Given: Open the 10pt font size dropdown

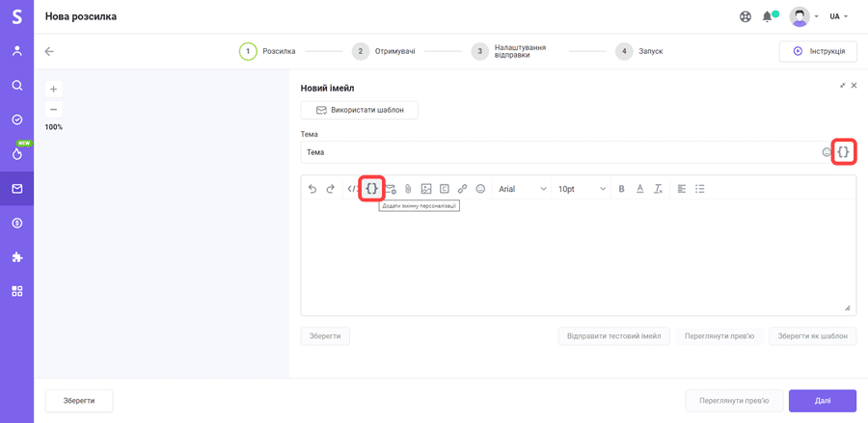Looking at the screenshot, I should [x=582, y=189].
